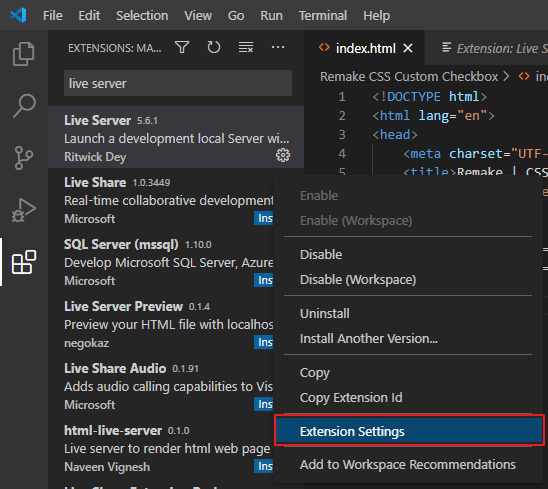
Task: Click the <head> tag on line 3
Action: [395, 135]
